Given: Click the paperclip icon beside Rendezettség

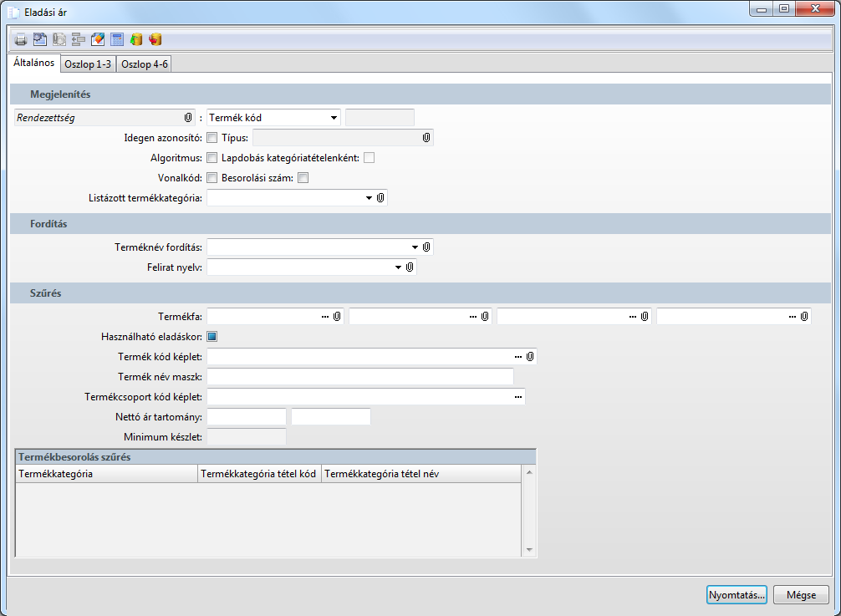Looking at the screenshot, I should (188, 117).
